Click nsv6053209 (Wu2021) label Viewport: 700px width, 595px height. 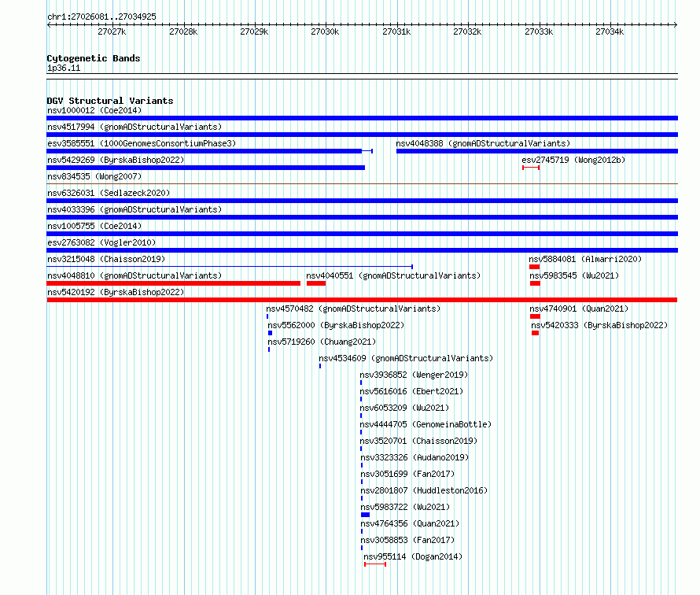pyautogui.click(x=404, y=408)
